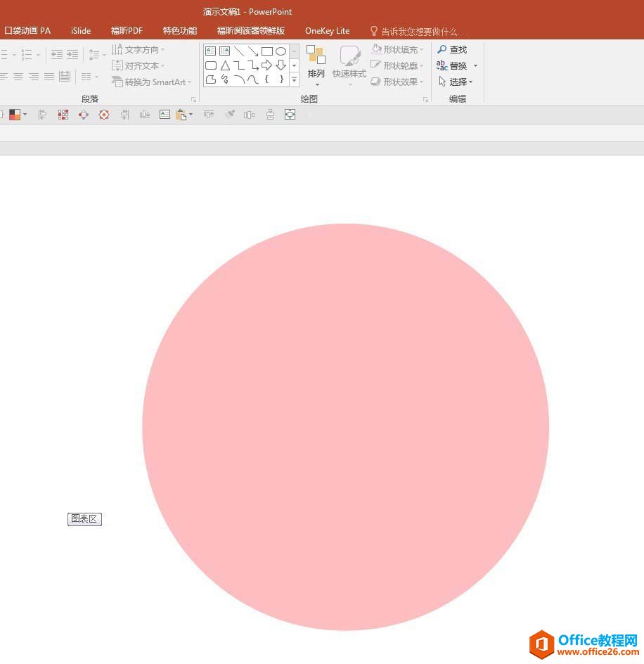
Task: Select the left brace shape
Action: click(266, 79)
